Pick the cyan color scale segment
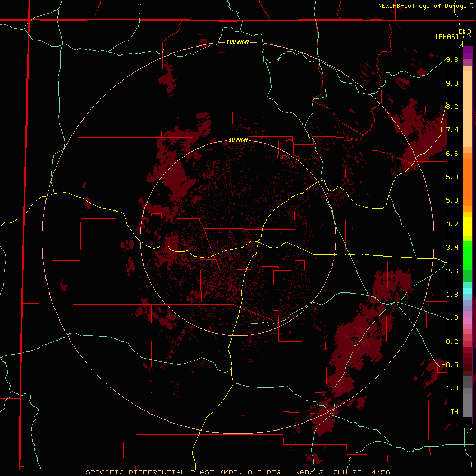This screenshot has width=476, height=476. [x=467, y=291]
